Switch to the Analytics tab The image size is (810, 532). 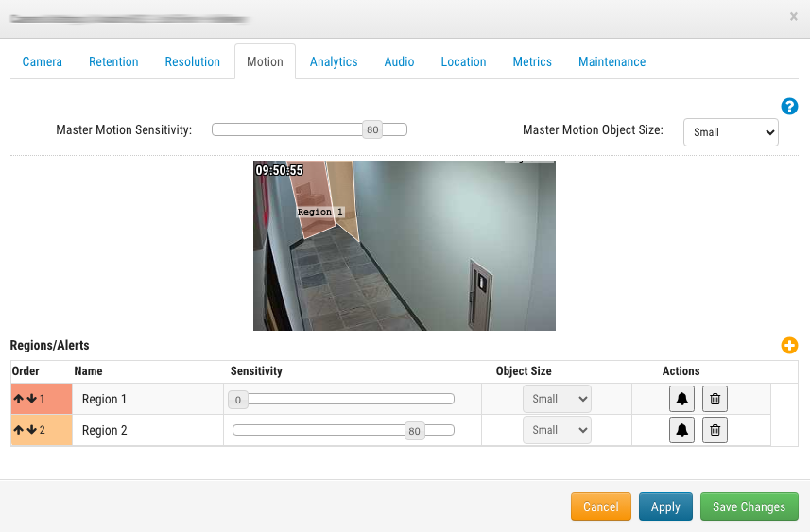[x=334, y=62]
